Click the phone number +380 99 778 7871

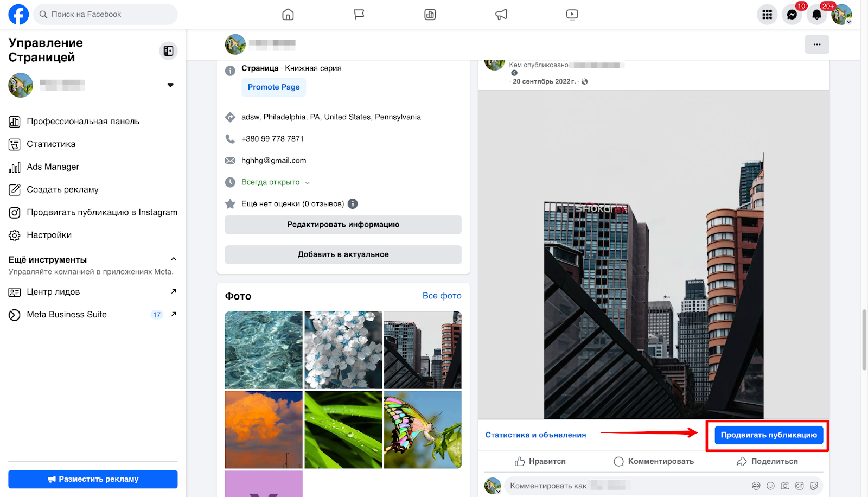(x=272, y=139)
